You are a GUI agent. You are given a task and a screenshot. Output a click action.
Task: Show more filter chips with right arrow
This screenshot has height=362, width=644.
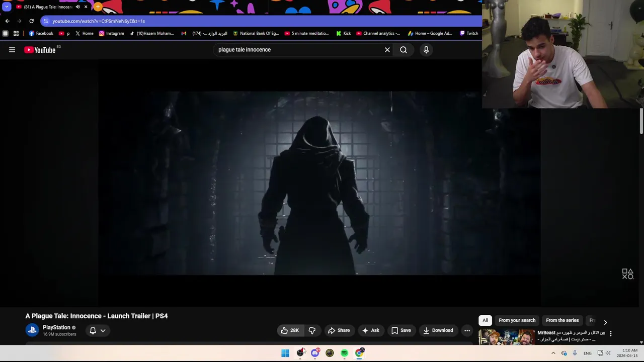605,322
